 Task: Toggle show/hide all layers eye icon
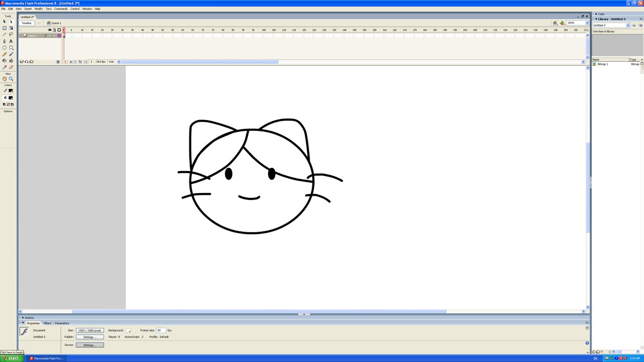[x=49, y=30]
